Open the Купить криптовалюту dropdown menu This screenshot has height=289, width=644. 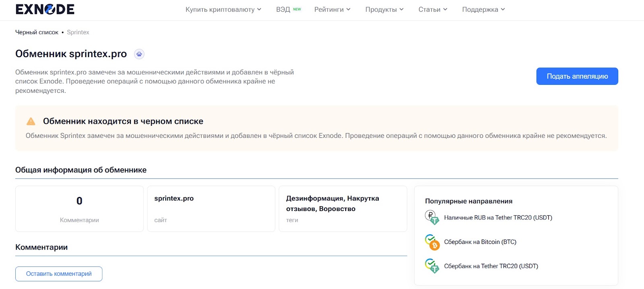coord(223,9)
